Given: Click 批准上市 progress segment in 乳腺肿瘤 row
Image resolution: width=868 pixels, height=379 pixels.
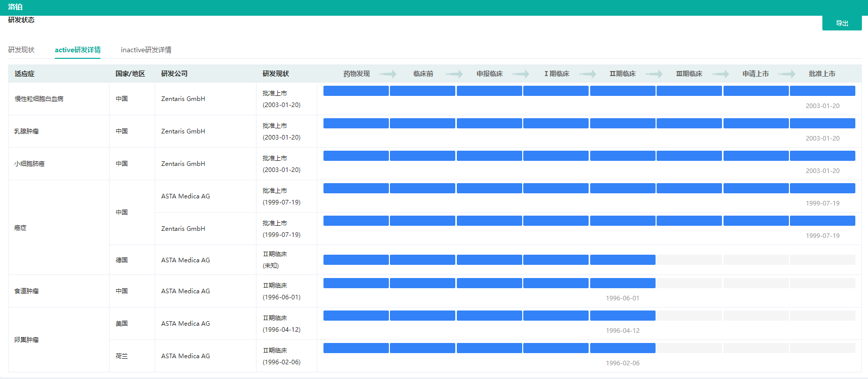Looking at the screenshot, I should pos(822,123).
